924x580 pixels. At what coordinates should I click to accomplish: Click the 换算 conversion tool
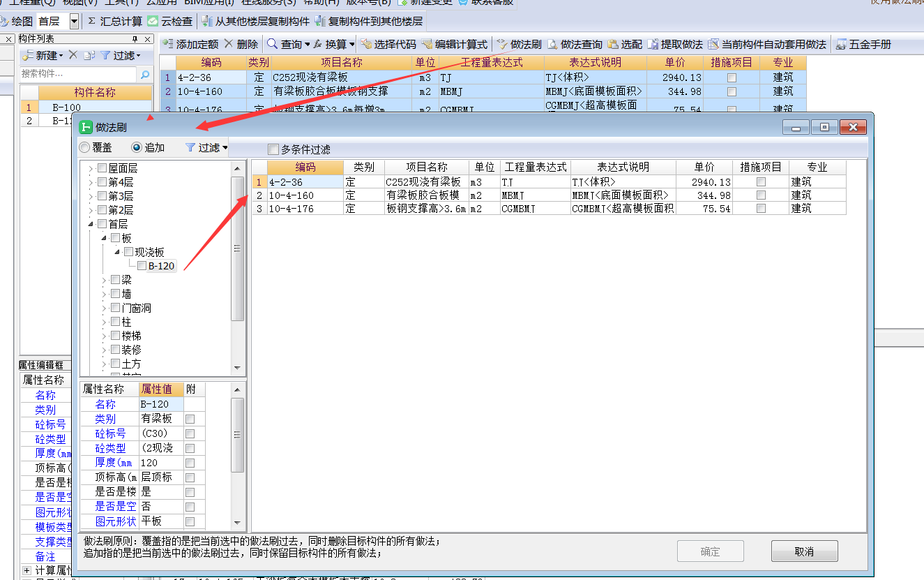coord(334,44)
